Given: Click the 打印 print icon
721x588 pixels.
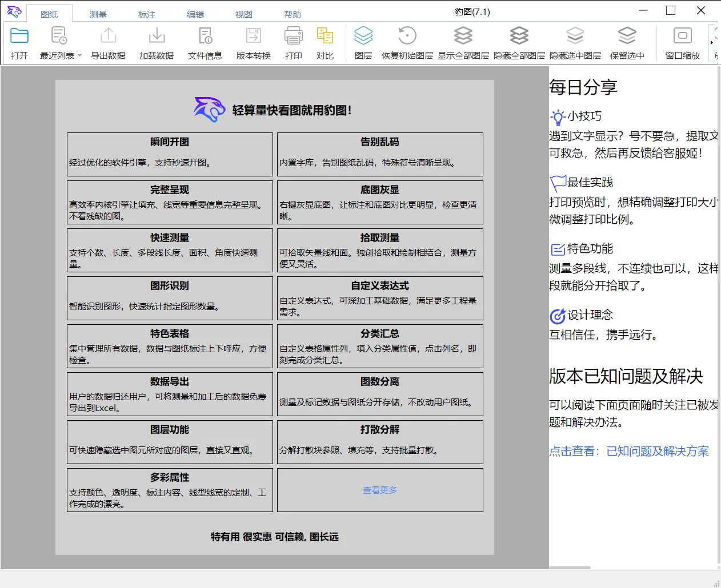Looking at the screenshot, I should 294,37.
